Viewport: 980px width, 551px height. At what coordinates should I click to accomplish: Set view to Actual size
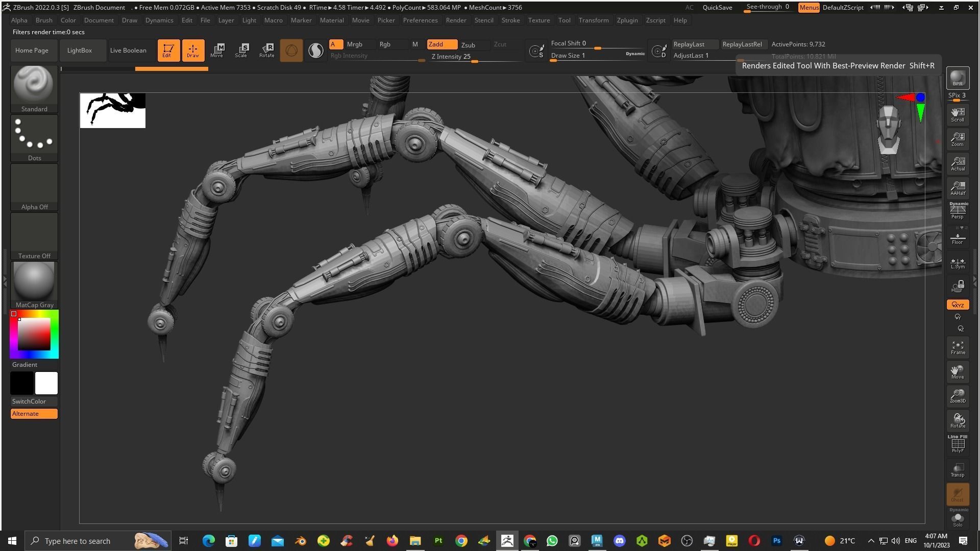pos(958,163)
